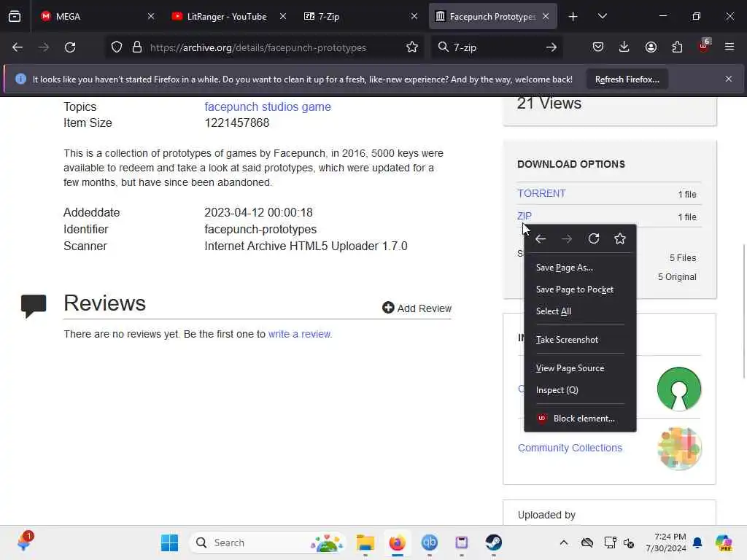Click the address bar URL field

click(258, 47)
